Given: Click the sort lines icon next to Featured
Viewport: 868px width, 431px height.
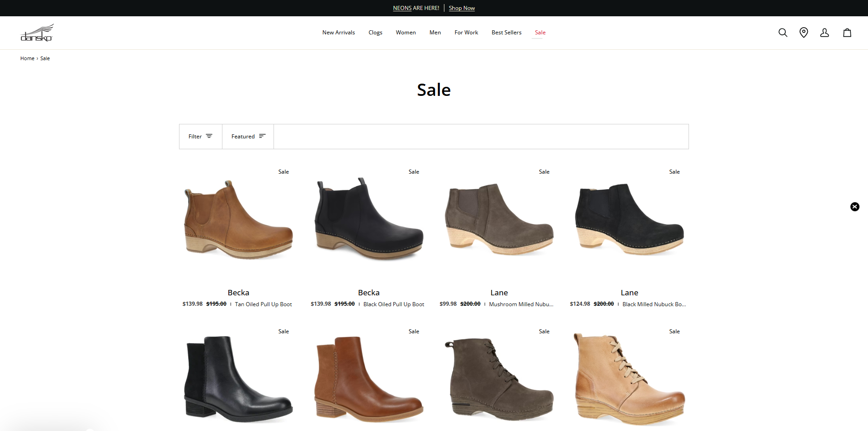Looking at the screenshot, I should [263, 136].
